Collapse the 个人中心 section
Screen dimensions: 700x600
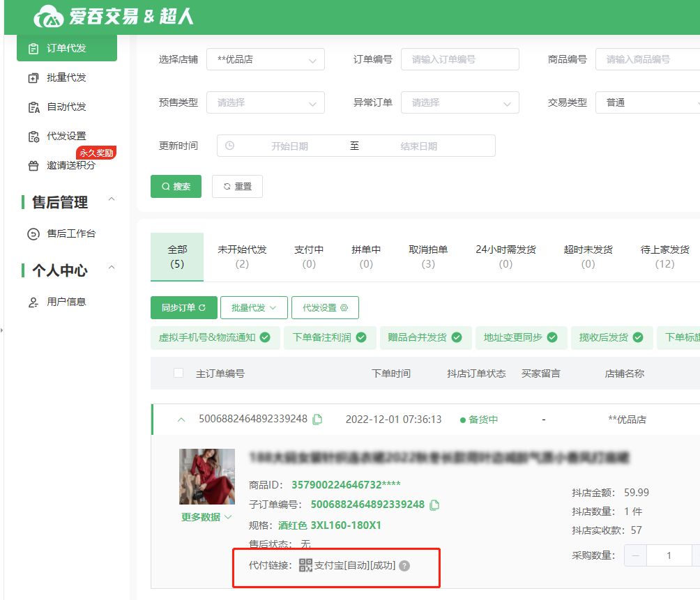(x=112, y=267)
